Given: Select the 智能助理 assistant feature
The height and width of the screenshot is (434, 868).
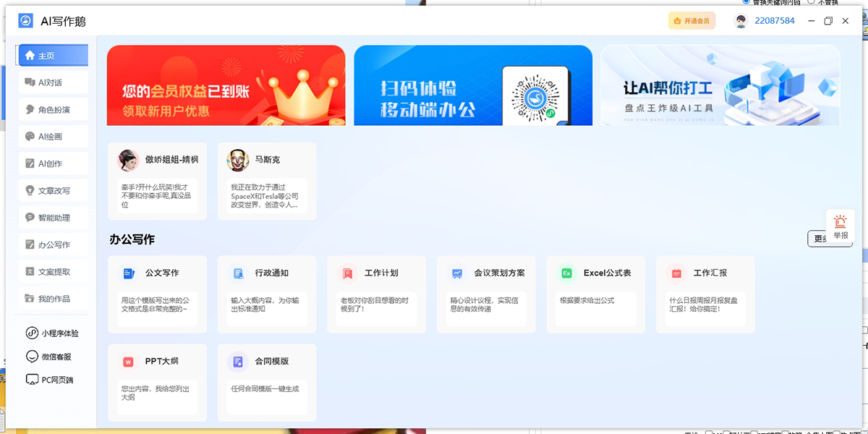Looking at the screenshot, I should click(53, 217).
